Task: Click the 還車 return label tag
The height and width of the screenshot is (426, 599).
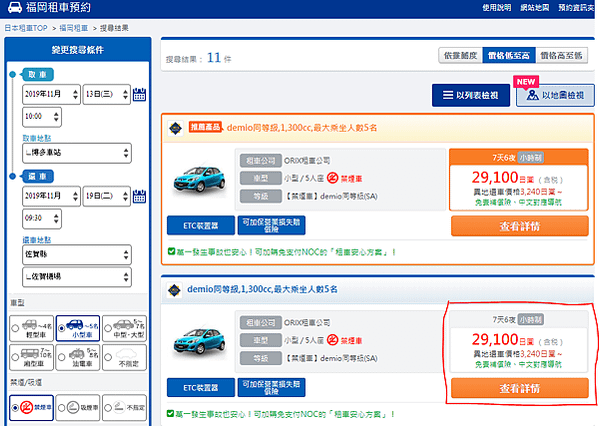Action: [37, 177]
